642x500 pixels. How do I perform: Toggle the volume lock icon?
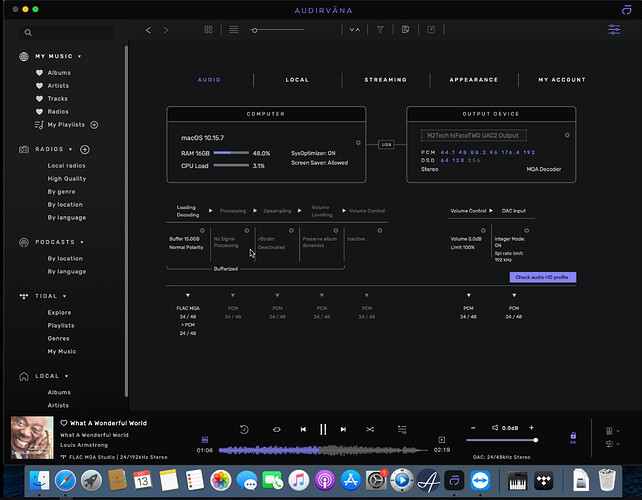573,437
